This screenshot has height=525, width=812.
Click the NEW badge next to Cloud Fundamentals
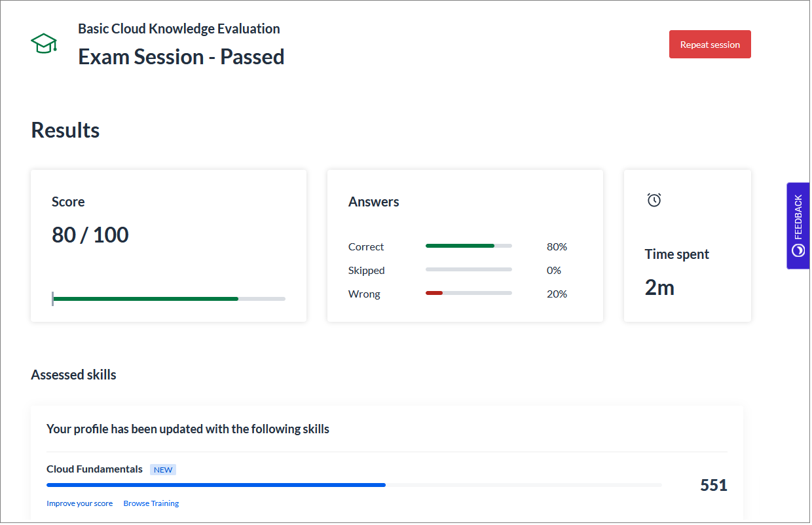(x=163, y=469)
